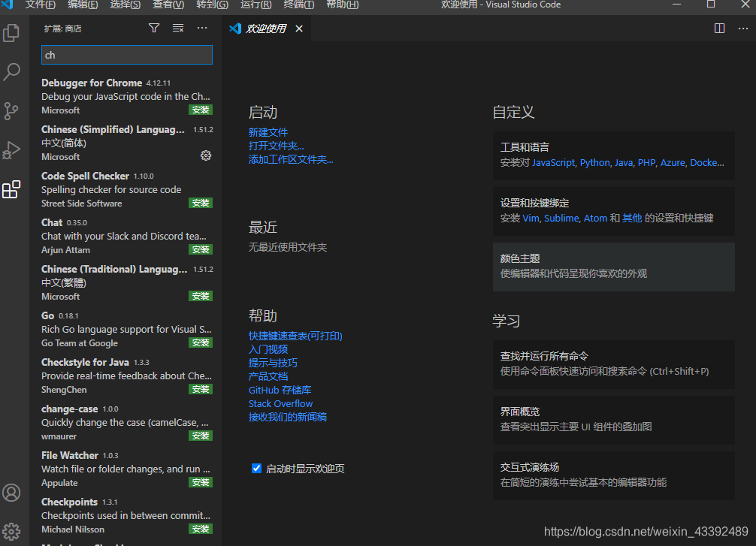Focus the extensions search box containing 'ch'
Screen dimensions: 756x546
click(127, 55)
